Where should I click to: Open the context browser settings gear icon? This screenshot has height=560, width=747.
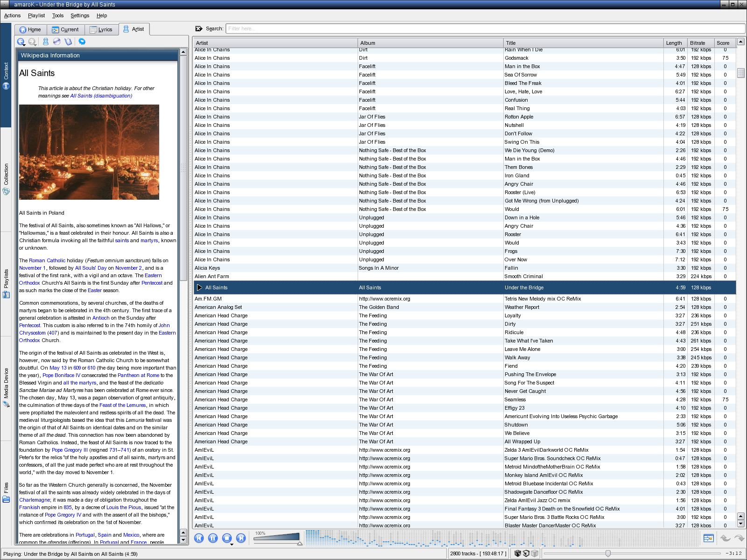point(82,42)
